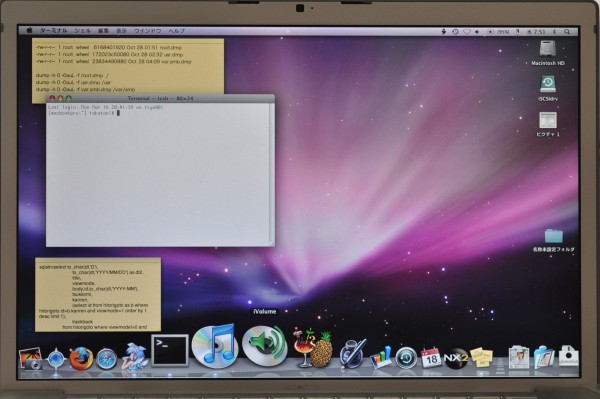Click the Time Machine menu bar icon
600x399 pixels.
pos(455,32)
